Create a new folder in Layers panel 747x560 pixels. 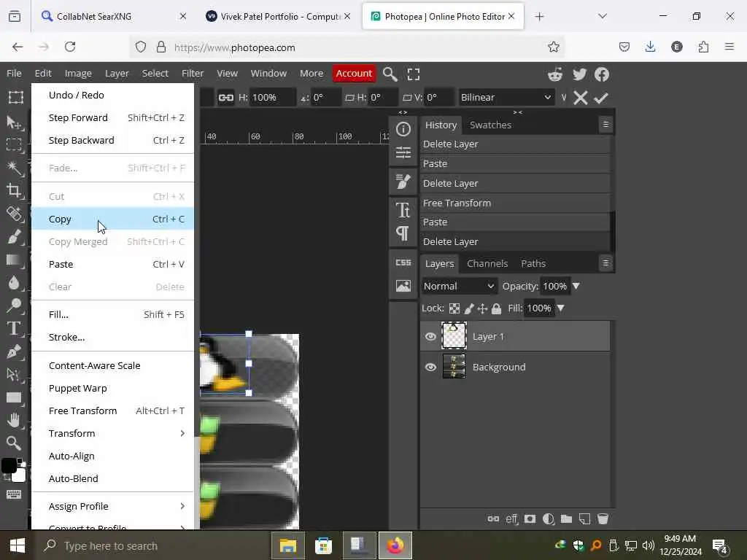point(566,518)
